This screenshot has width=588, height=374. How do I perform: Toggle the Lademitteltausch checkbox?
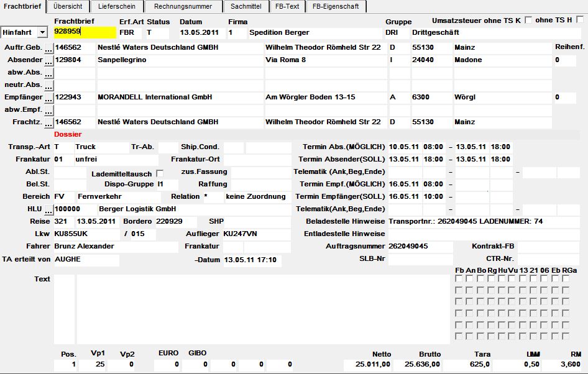160,173
